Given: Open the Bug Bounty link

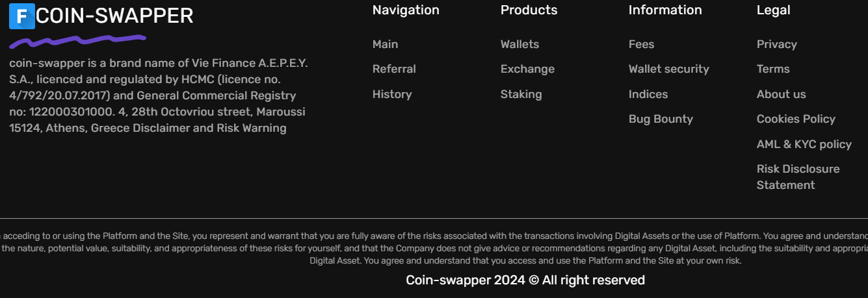Looking at the screenshot, I should (x=661, y=119).
